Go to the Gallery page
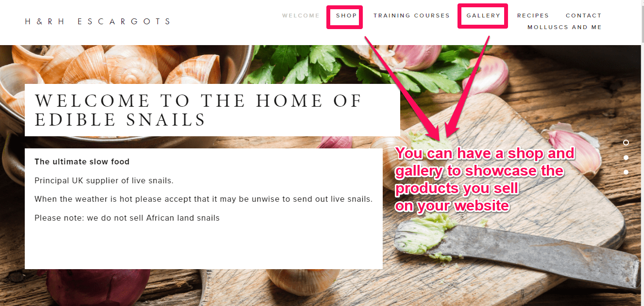The height and width of the screenshot is (306, 644). pyautogui.click(x=483, y=16)
